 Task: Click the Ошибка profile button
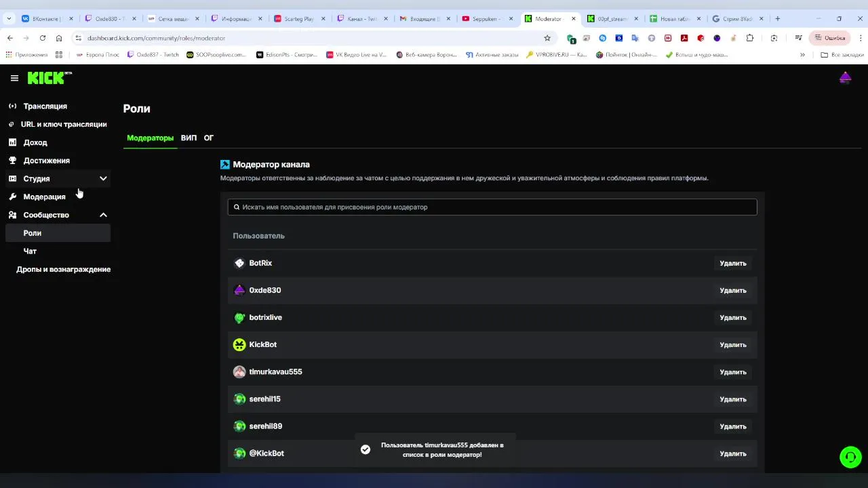click(829, 38)
